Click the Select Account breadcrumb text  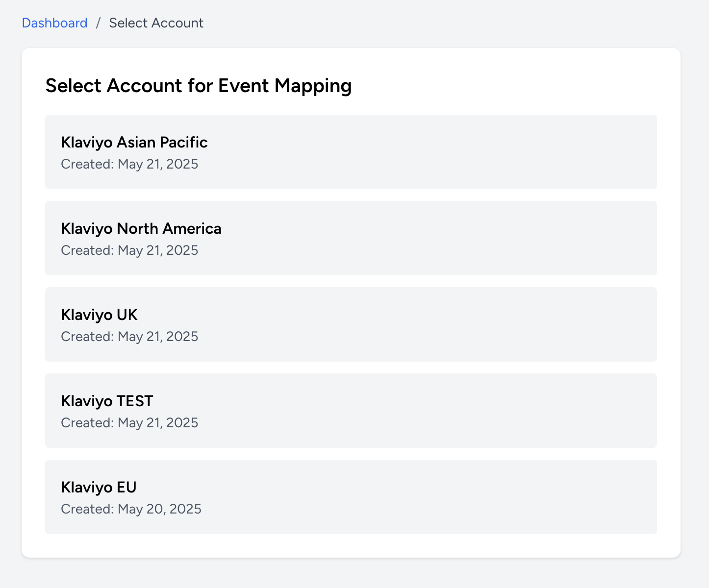[156, 23]
